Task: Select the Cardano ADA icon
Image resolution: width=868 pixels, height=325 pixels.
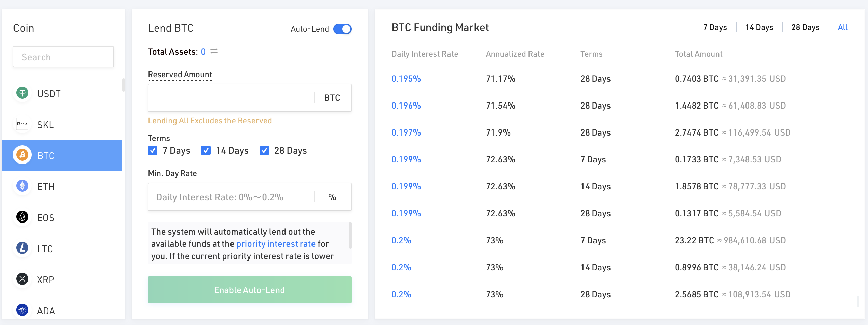Action: tap(22, 310)
